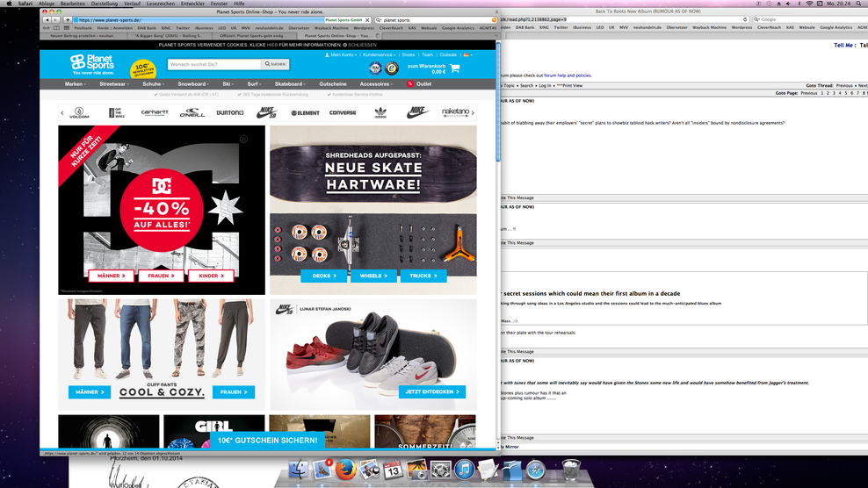The image size is (868, 488).
Task: Click 10€ GUTSCHEIN SICHERN banner
Action: [267, 441]
